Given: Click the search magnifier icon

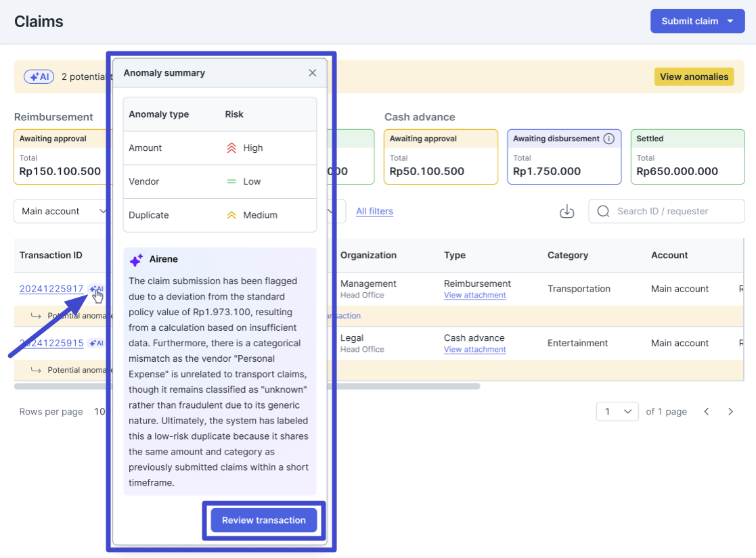Looking at the screenshot, I should click(x=604, y=211).
